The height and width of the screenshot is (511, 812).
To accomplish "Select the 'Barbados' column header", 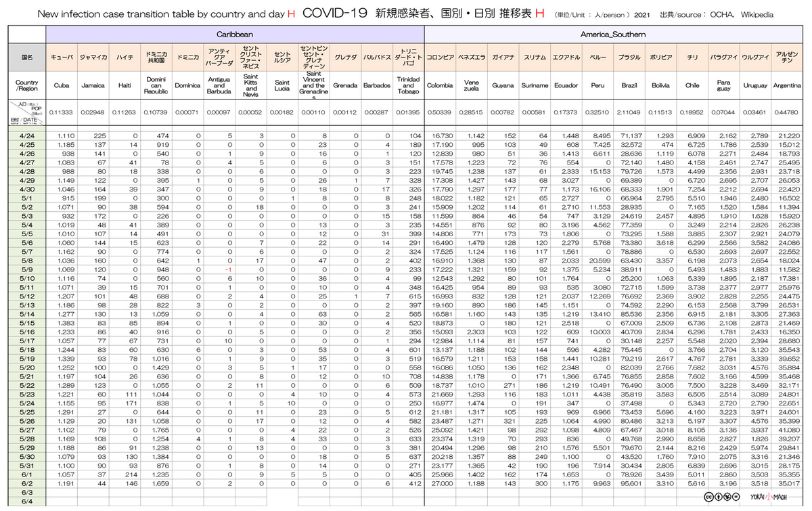I will (x=377, y=86).
